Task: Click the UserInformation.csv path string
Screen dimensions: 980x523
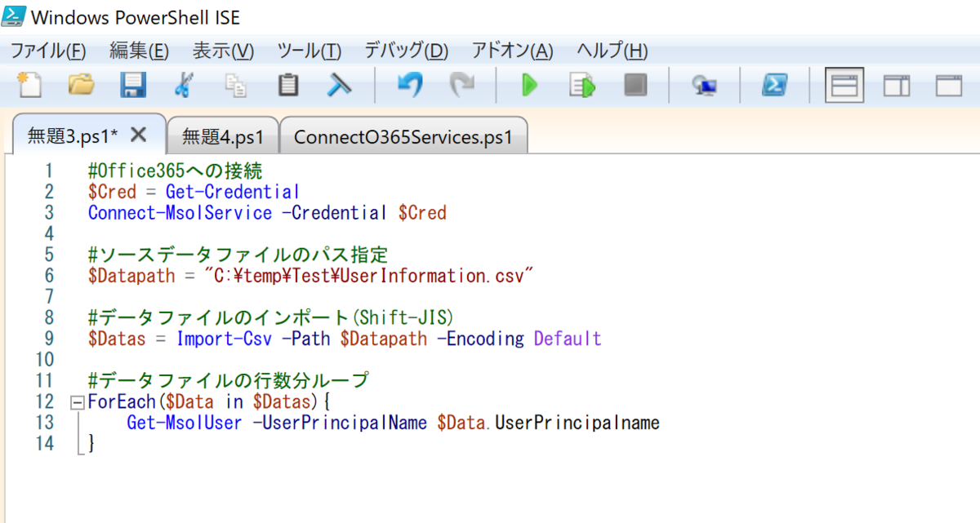Action: 368,276
